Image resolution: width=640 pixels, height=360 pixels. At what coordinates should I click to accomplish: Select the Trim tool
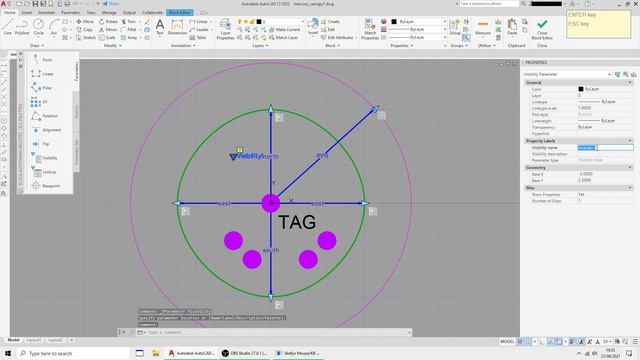[x=128, y=21]
